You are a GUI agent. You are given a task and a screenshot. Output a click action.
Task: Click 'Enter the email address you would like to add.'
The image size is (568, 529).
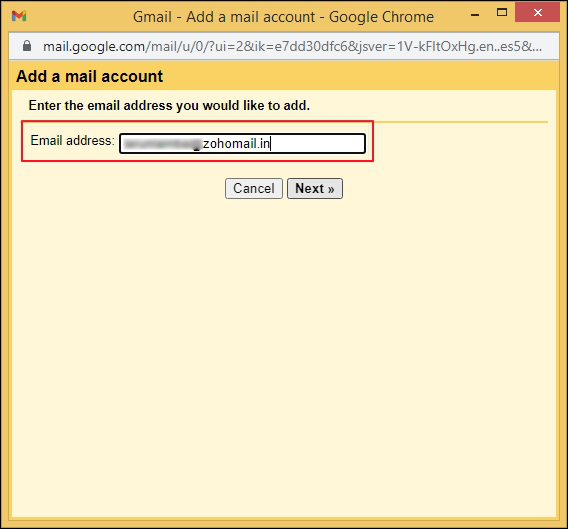(169, 105)
